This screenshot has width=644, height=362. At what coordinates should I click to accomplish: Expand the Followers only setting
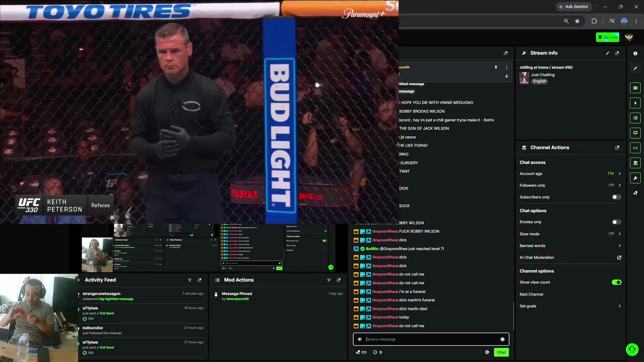(x=571, y=186)
